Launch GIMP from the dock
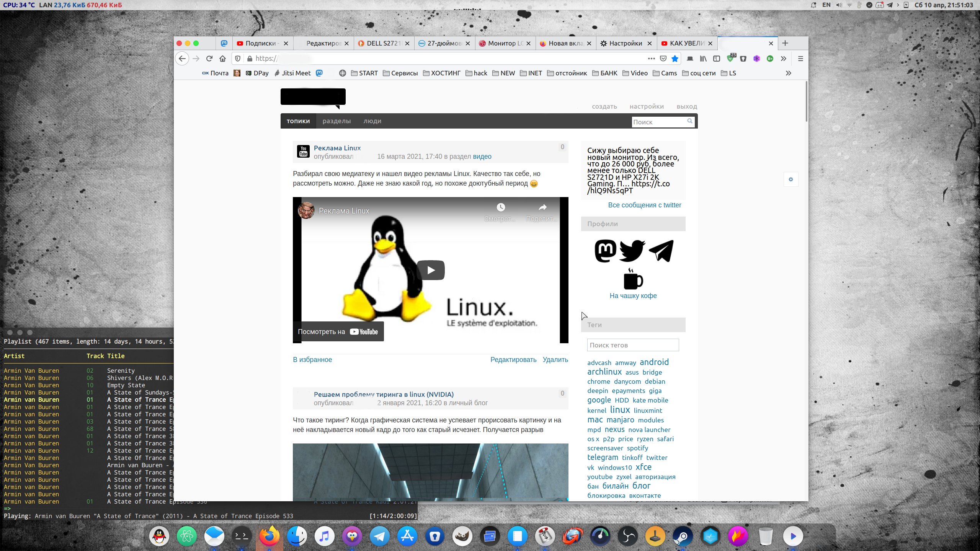Image resolution: width=980 pixels, height=551 pixels. [x=462, y=536]
